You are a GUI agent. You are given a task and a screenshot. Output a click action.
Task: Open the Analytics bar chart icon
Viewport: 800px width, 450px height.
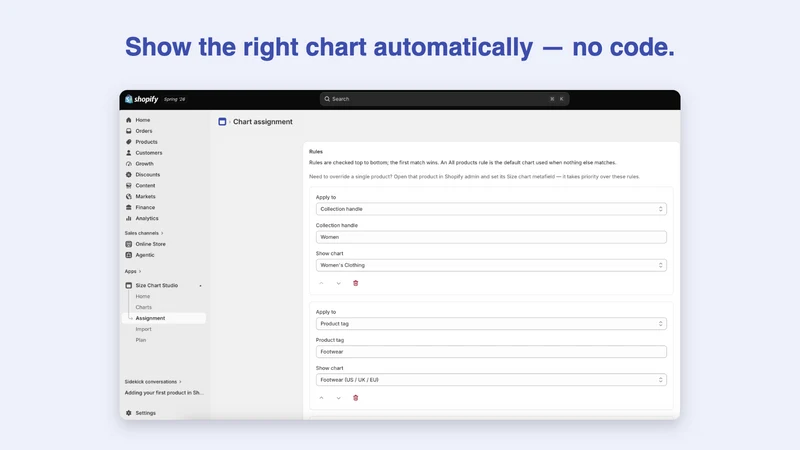[x=129, y=218]
